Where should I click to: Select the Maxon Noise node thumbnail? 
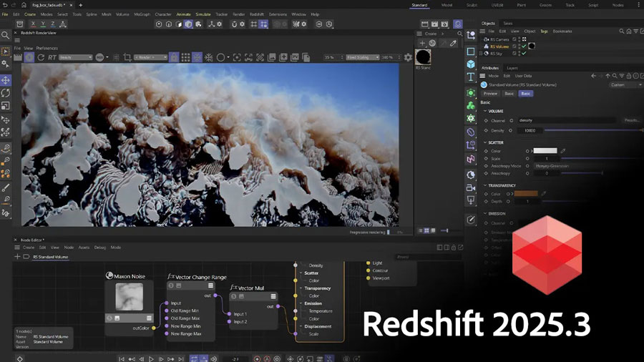click(x=129, y=295)
